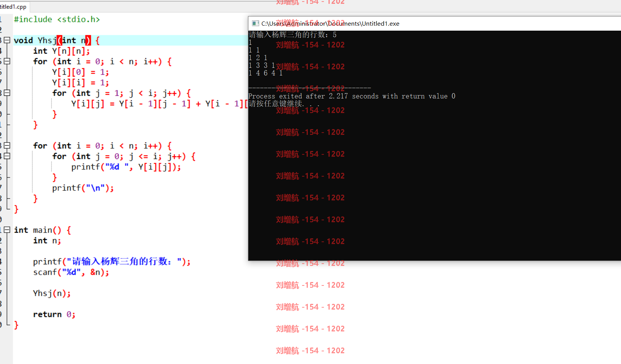Click console output row '1 1'
This screenshot has width=621, height=364.
coord(254,50)
